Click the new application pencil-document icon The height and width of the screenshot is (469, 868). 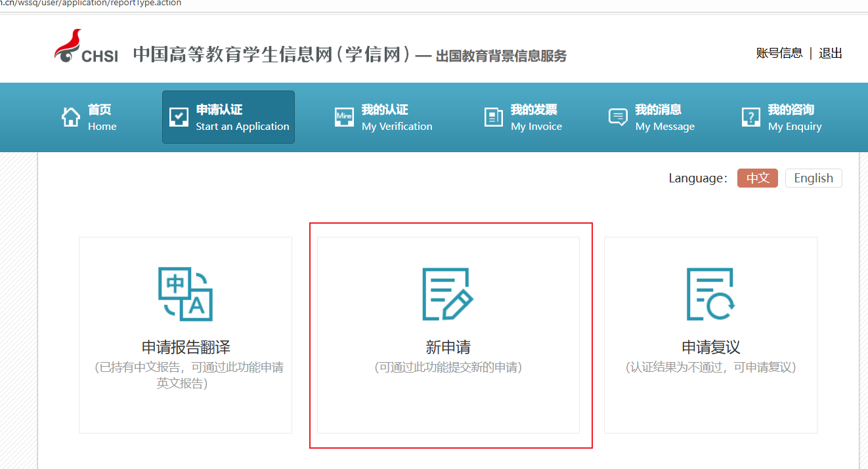click(x=448, y=294)
